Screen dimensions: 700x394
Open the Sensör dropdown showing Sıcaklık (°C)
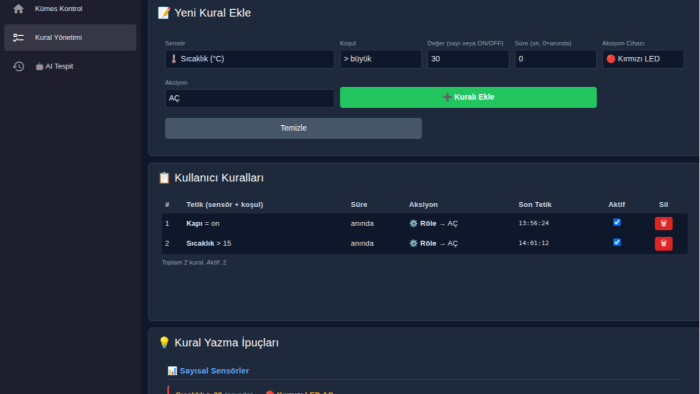[x=250, y=59]
